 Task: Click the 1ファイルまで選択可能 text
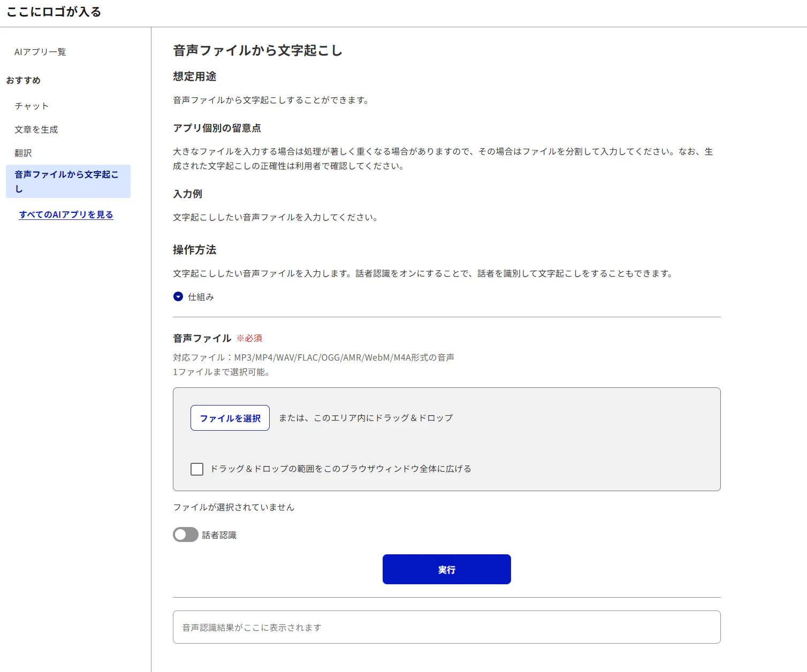tap(221, 372)
